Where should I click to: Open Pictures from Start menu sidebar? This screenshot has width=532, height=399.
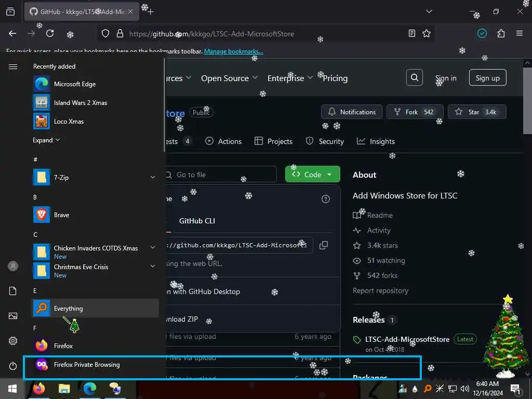tap(13, 316)
